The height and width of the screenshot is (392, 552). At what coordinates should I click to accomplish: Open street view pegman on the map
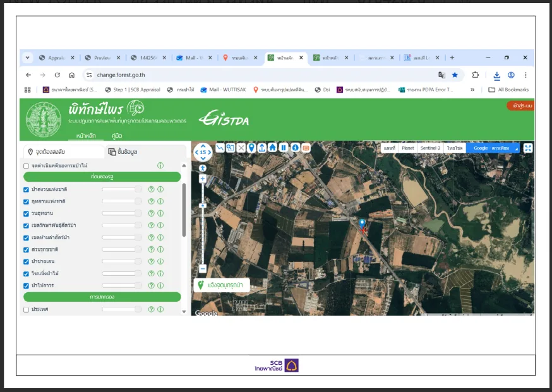(203, 168)
